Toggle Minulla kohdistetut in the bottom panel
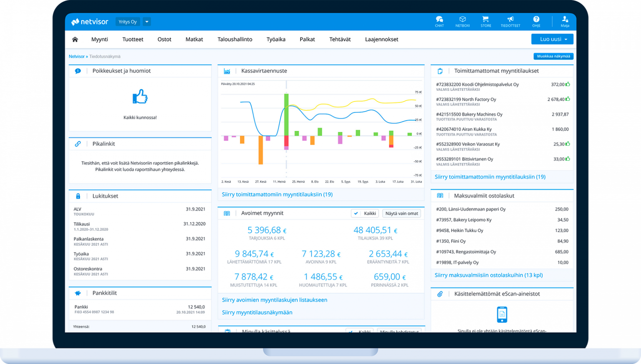Screen dimensions: 641x364 399,331
